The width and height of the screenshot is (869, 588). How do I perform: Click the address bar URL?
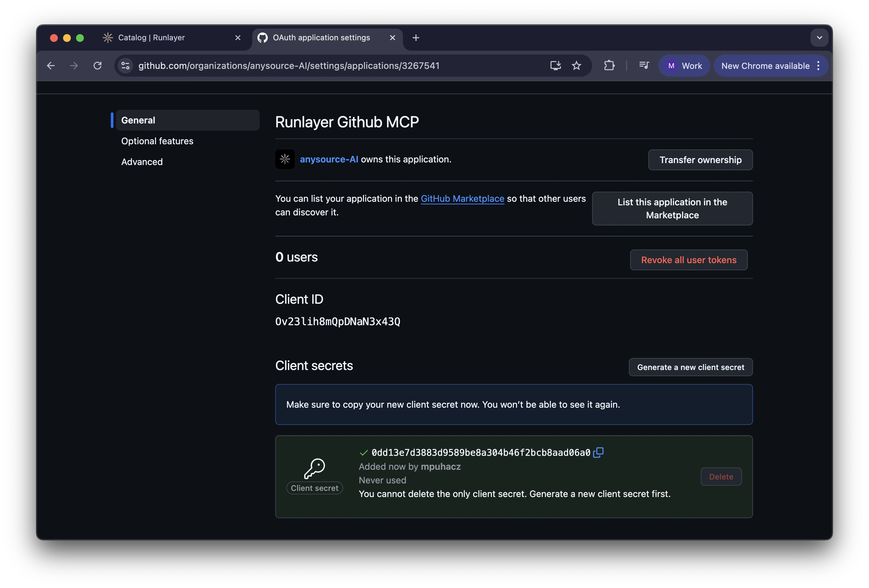(289, 66)
